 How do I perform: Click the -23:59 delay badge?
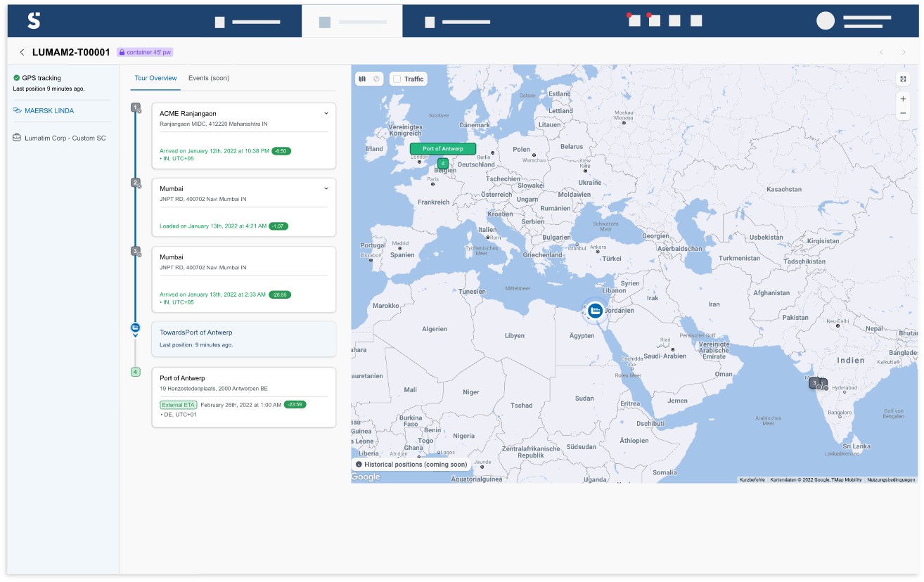coord(295,405)
